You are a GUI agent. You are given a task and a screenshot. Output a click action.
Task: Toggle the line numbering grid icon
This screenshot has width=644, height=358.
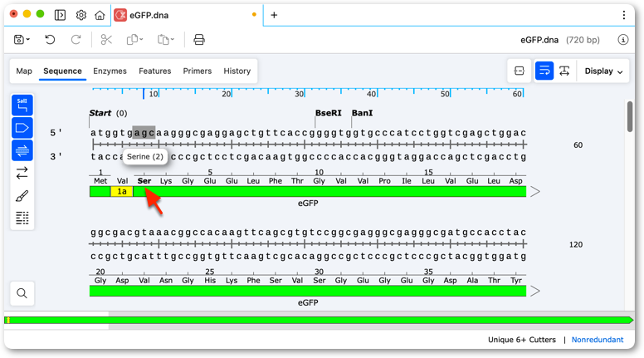point(22,218)
